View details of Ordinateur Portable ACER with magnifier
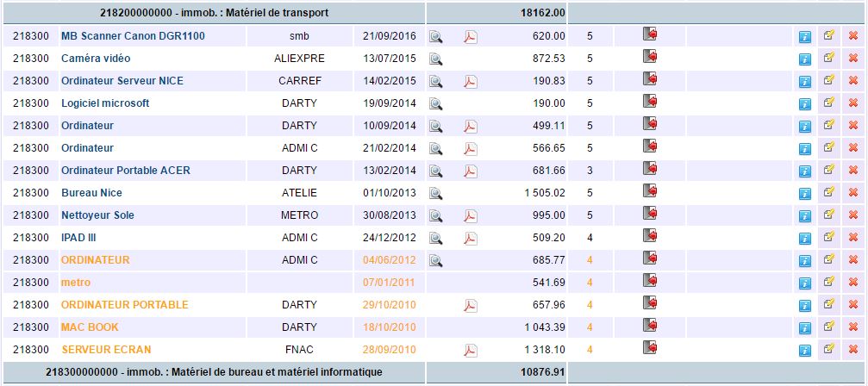Viewport: 868px width, 386px height. 436,171
